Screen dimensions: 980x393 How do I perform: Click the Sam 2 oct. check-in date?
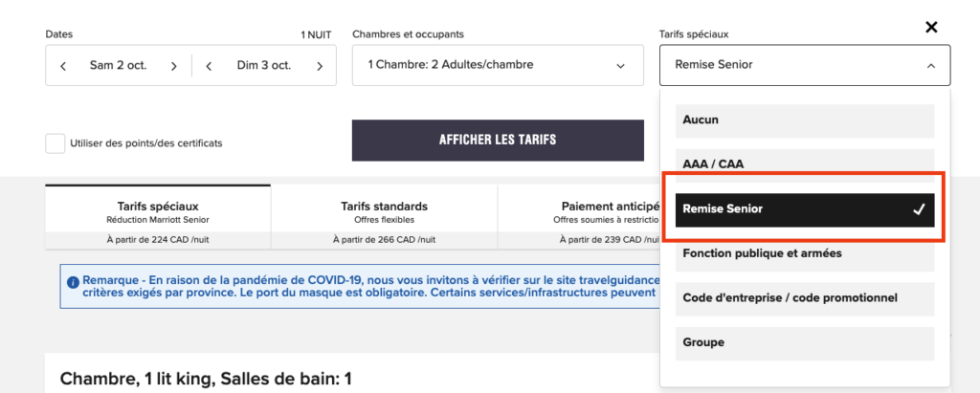(x=118, y=66)
